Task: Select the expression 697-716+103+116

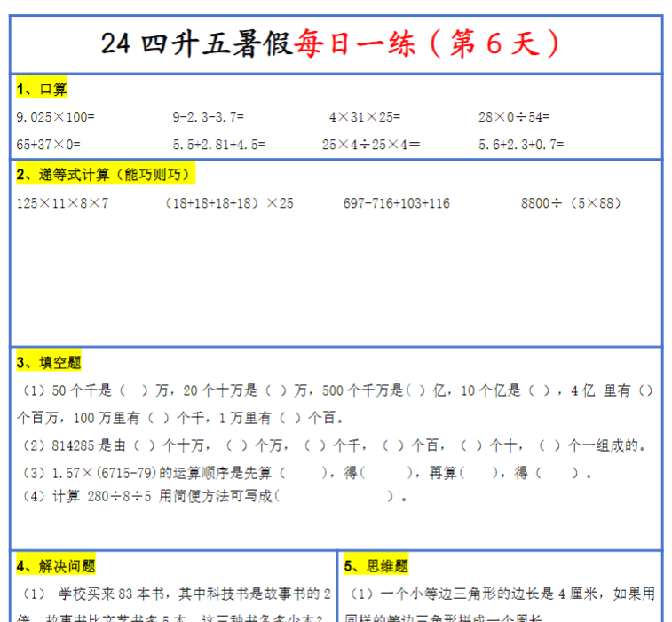Action: coord(396,203)
